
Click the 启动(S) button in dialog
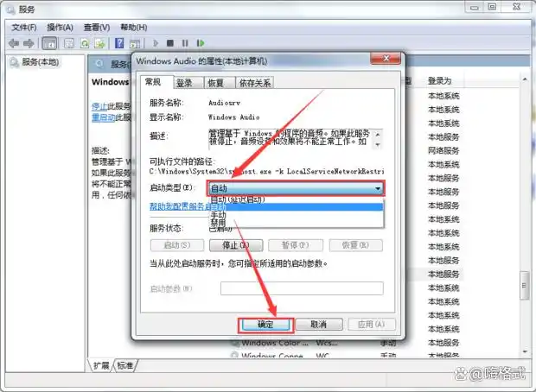click(177, 245)
